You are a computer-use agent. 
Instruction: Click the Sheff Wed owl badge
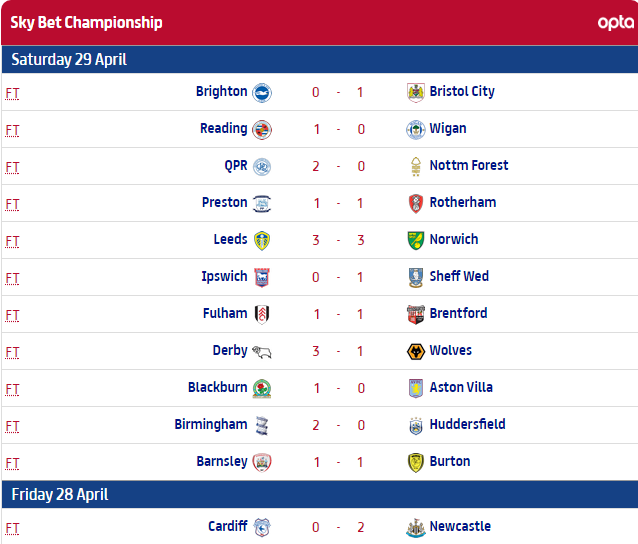(x=416, y=277)
